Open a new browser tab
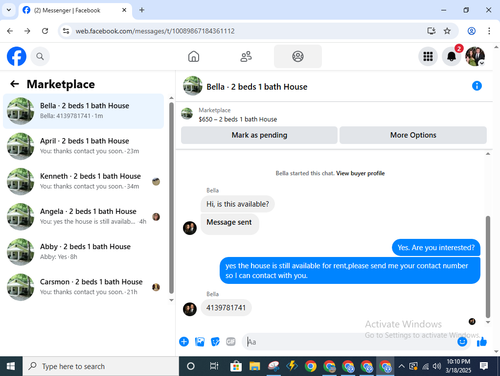Image resolution: width=500 pixels, height=376 pixels. [x=142, y=10]
